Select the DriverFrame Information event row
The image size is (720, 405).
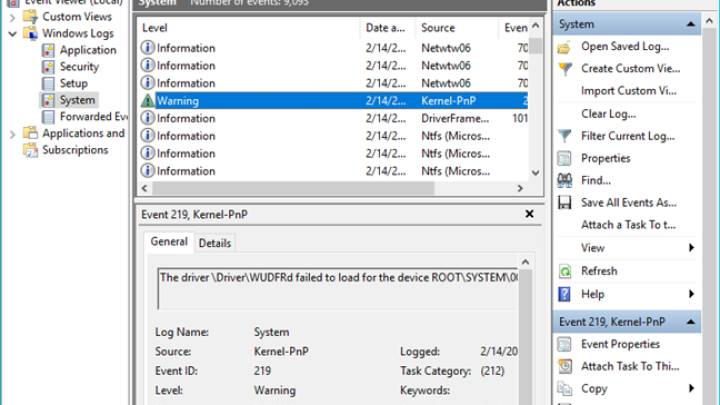334,118
